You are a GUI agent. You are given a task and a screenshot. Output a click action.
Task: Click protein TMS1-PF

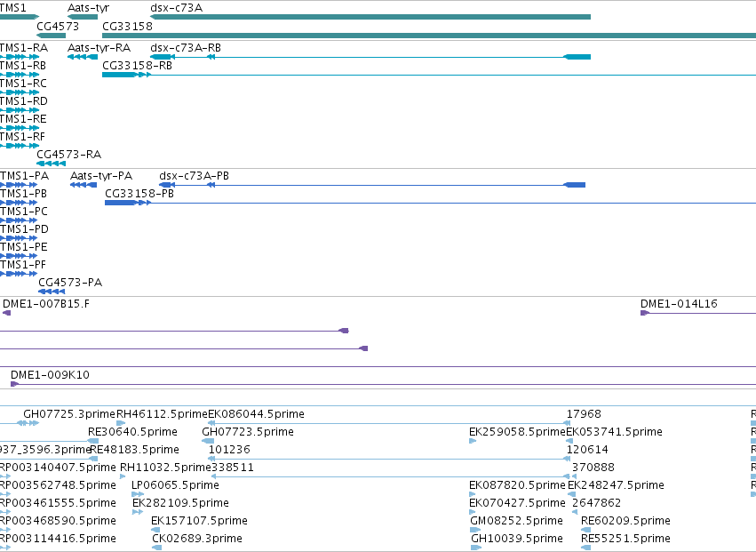[23, 266]
